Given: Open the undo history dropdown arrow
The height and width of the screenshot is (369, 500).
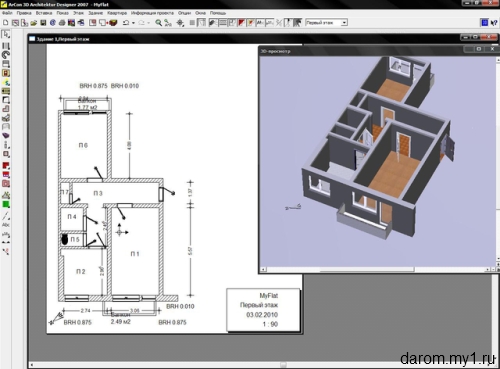Looking at the screenshot, I should click(133, 23).
